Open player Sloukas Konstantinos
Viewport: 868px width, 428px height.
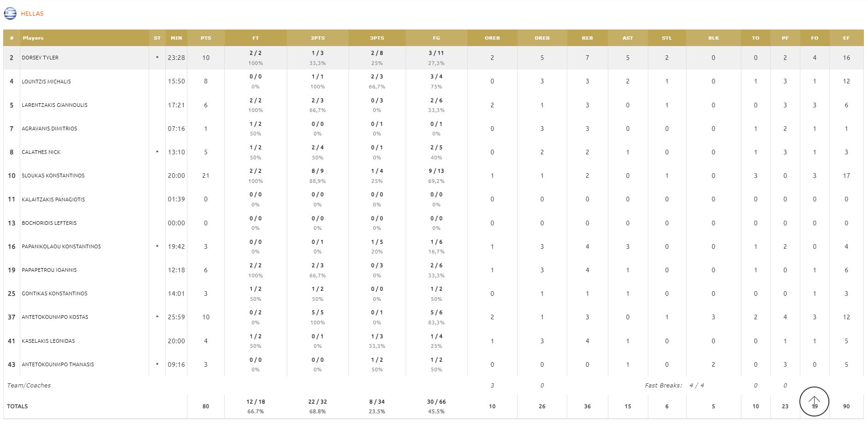[53, 176]
